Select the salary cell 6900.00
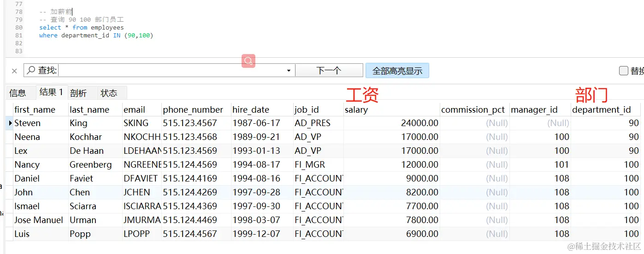The width and height of the screenshot is (644, 254). click(x=392, y=234)
